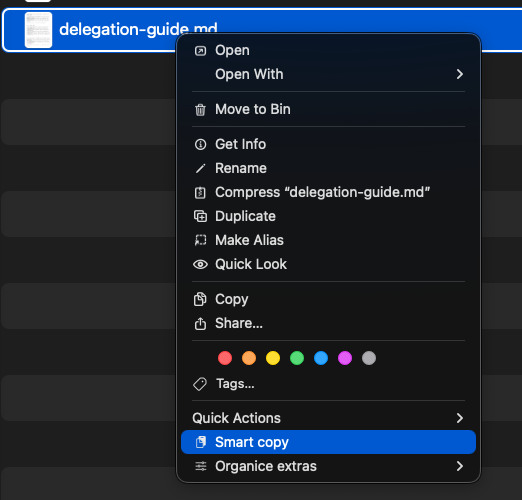Click the Share arrow icon
The height and width of the screenshot is (500, 522).
tap(200, 323)
